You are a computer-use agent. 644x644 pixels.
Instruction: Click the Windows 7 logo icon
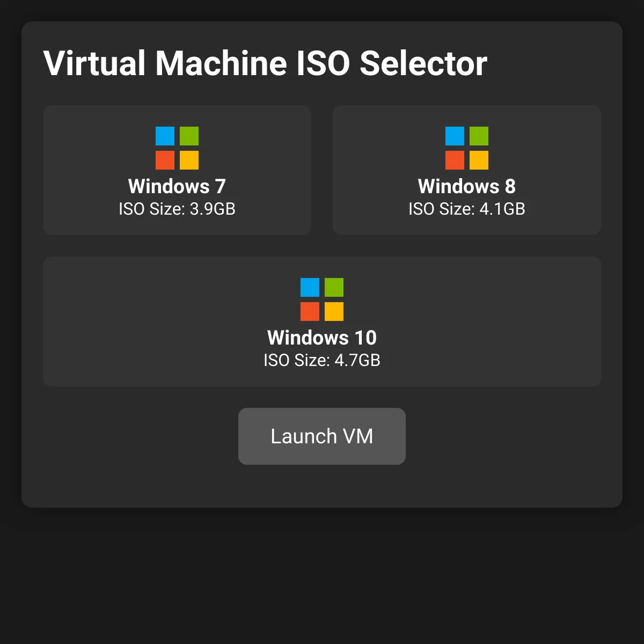(x=177, y=148)
